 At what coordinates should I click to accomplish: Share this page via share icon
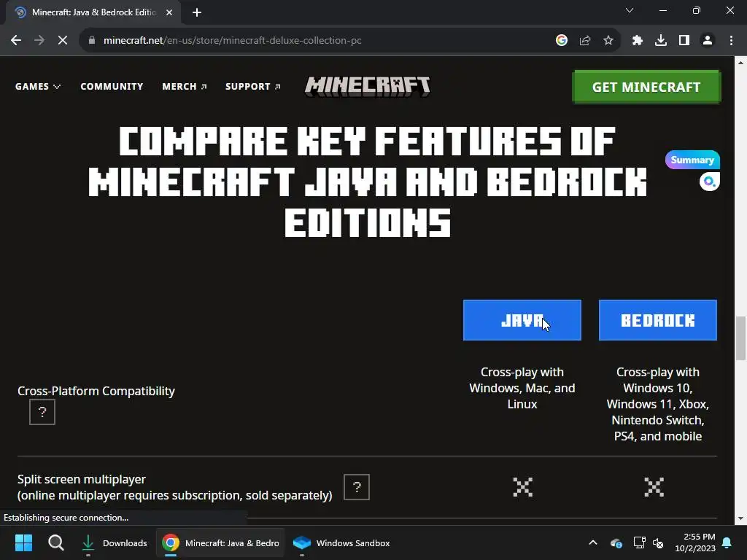585,41
